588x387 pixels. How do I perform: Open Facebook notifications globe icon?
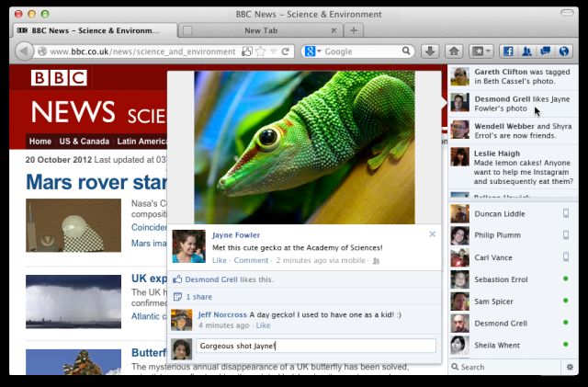tap(563, 51)
